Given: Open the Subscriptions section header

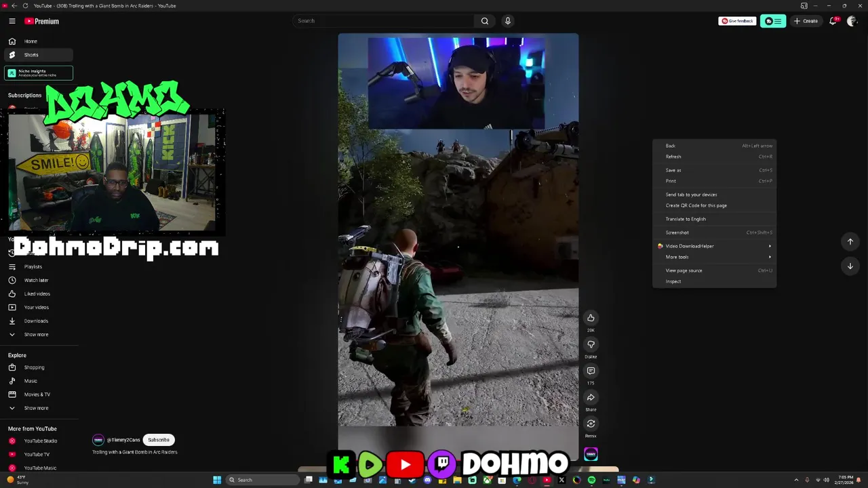Looking at the screenshot, I should pyautogui.click(x=24, y=96).
